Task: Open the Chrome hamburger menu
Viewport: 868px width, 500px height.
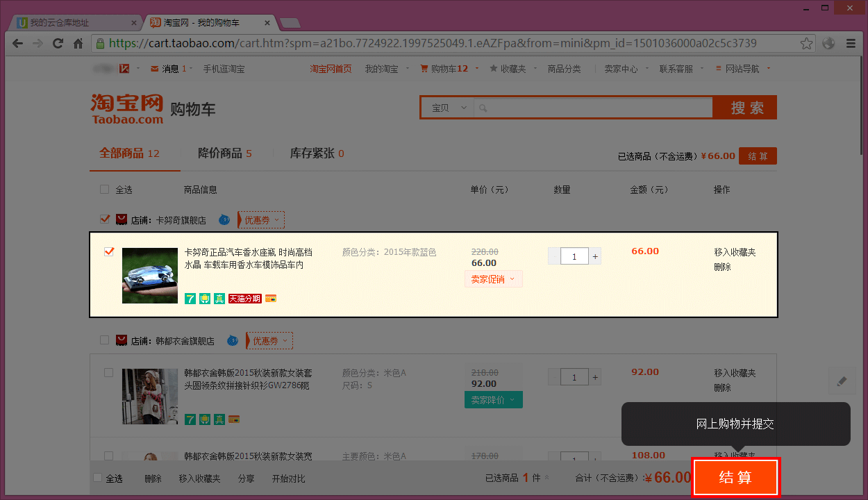Action: coord(851,43)
